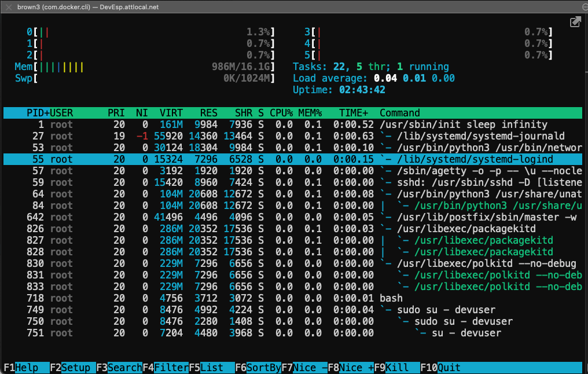The height and width of the screenshot is (374, 588).
Task: Select the PID 831 polkitd thread
Action: [x=293, y=276]
